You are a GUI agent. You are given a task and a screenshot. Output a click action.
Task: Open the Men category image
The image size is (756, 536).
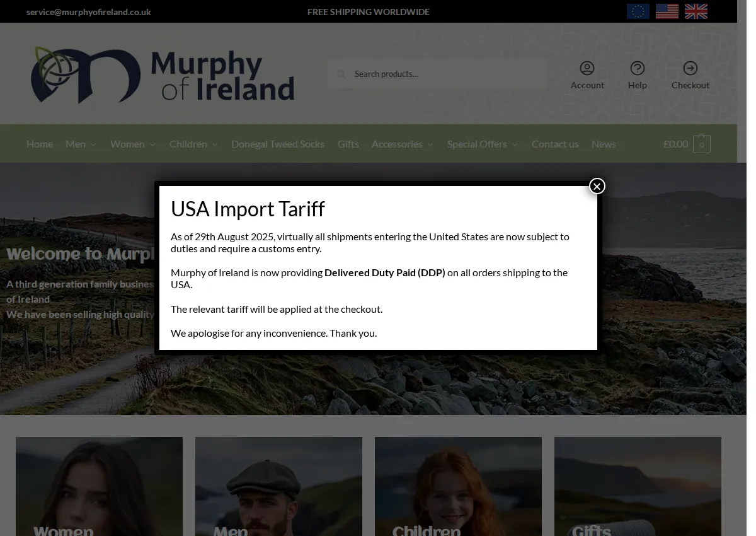coord(278,486)
